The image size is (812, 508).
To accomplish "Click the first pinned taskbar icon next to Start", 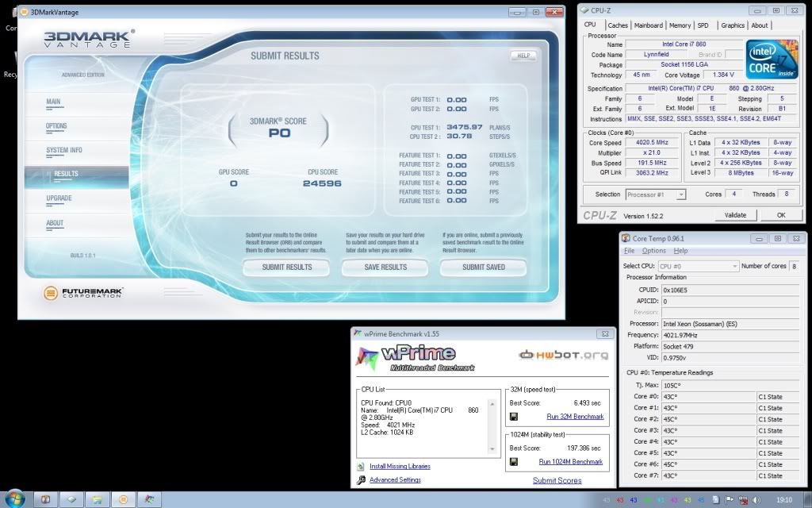I will 45,500.
